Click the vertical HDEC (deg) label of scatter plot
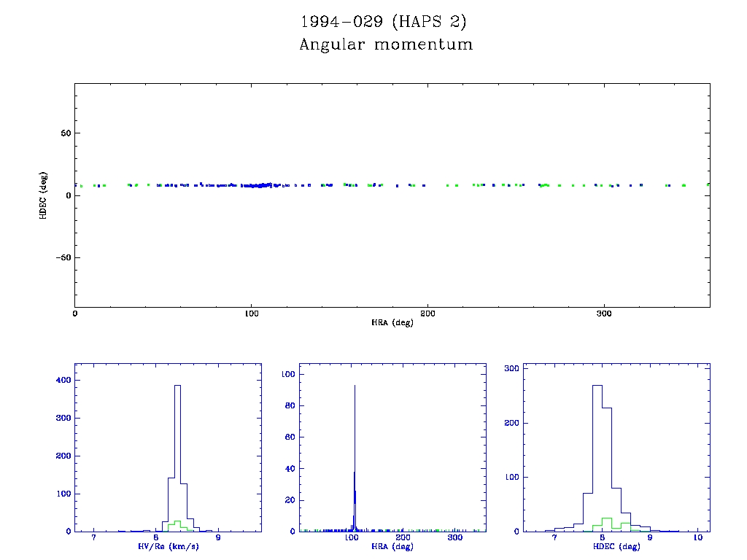Viewport: 747px width, 560px height. (x=44, y=195)
